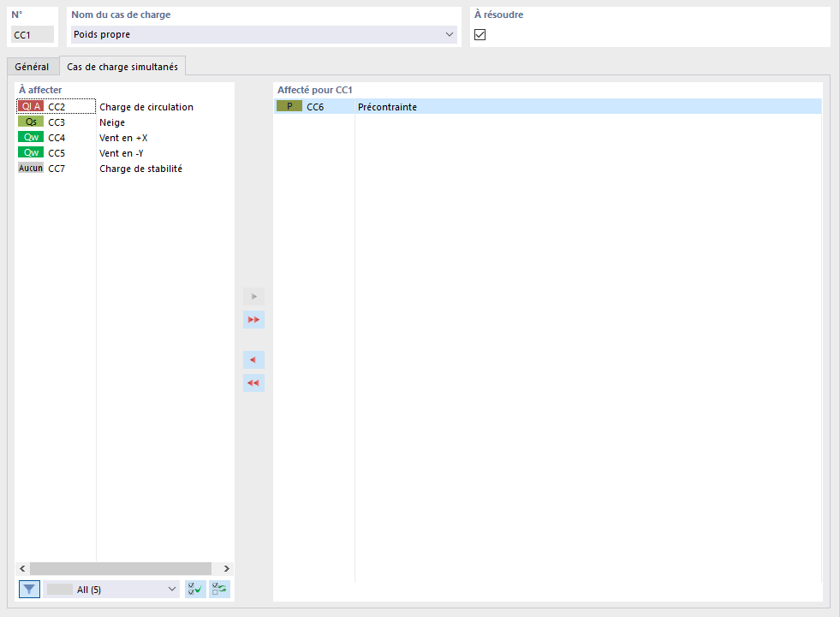Click the CC7 number cell
The width and height of the screenshot is (840, 617).
[x=57, y=169]
